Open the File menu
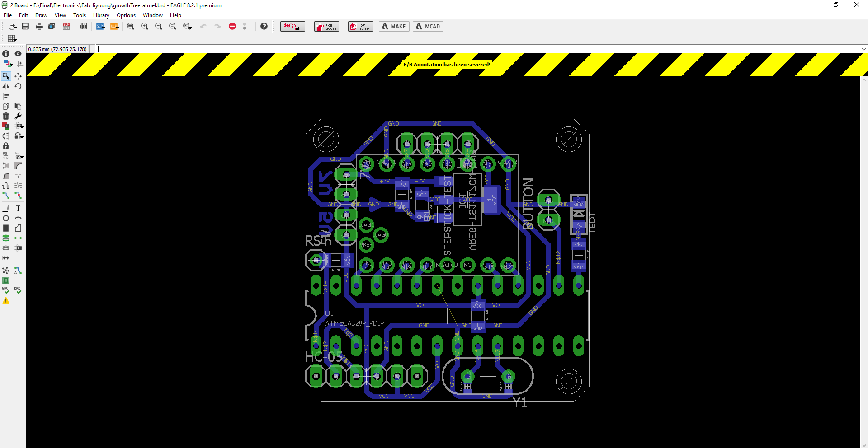Screen dimensions: 868x448 [8, 15]
